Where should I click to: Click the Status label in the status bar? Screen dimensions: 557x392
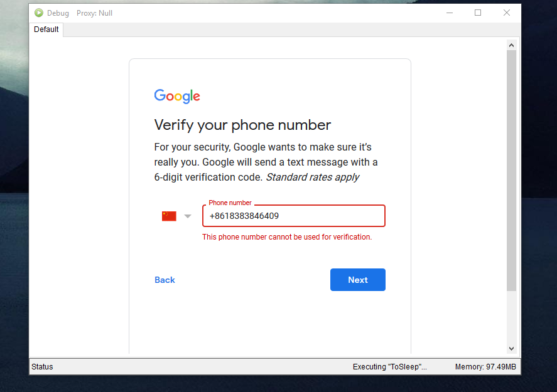pyautogui.click(x=43, y=367)
